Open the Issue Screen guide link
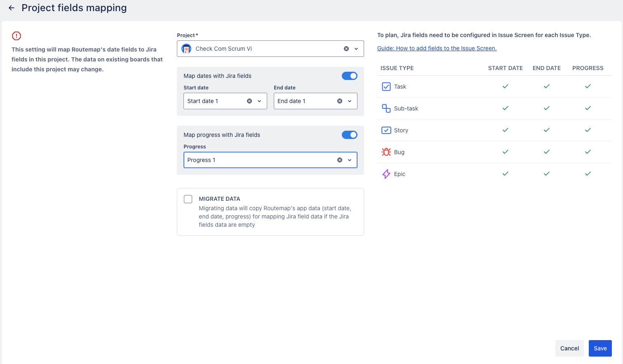623x364 pixels. (x=437, y=48)
